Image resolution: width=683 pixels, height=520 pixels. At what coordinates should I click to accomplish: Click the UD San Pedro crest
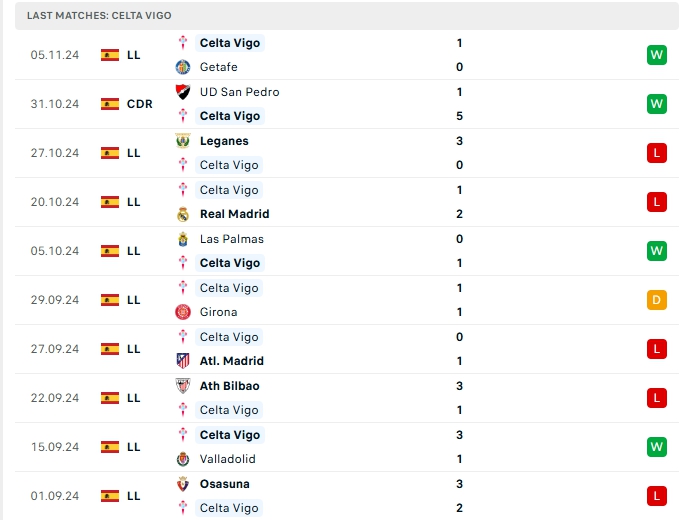(x=182, y=92)
